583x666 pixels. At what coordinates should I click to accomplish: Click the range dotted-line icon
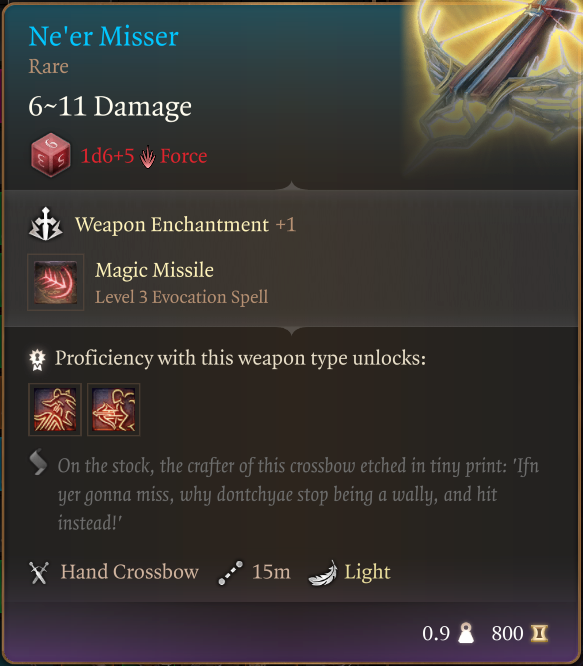click(x=231, y=573)
